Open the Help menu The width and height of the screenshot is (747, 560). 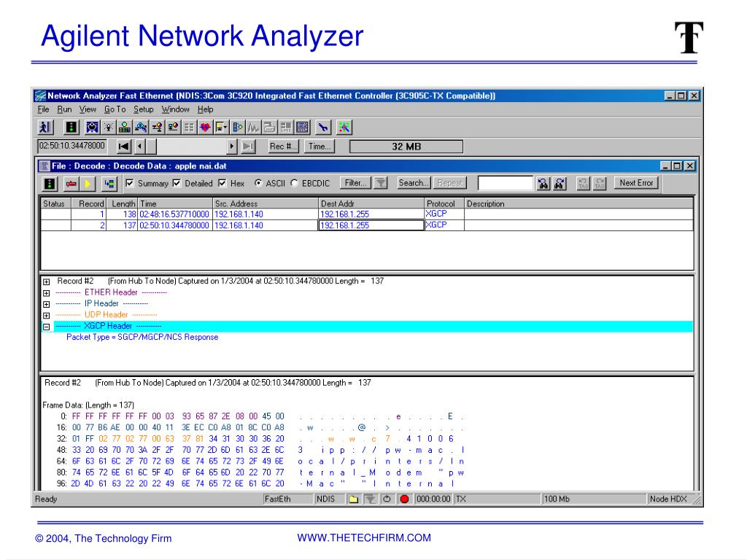(205, 109)
